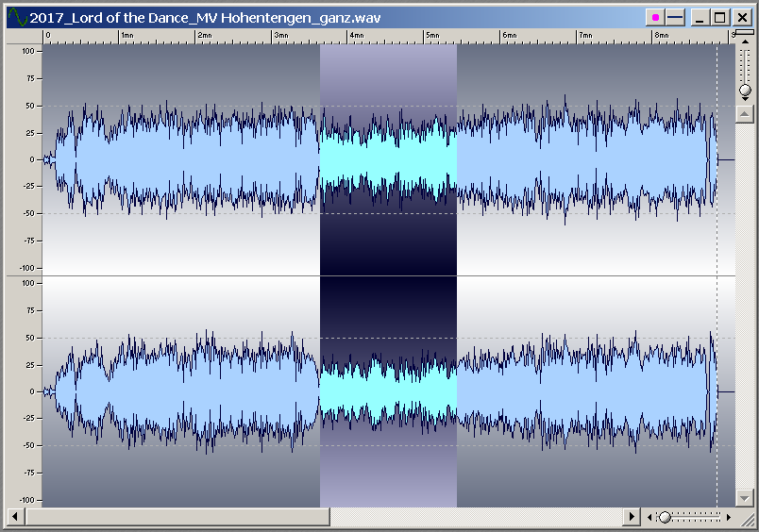Click the 2mn mark on the time ruler
The image size is (759, 532).
(x=204, y=35)
